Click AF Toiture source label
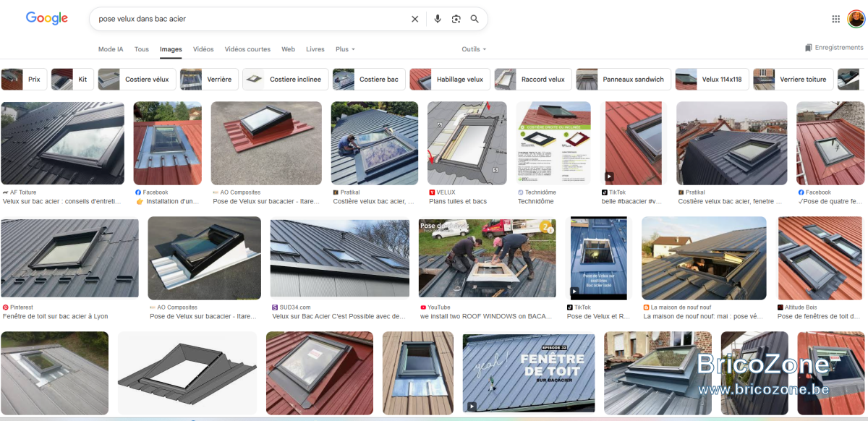Screen dimensions: 868x421 click(23, 192)
